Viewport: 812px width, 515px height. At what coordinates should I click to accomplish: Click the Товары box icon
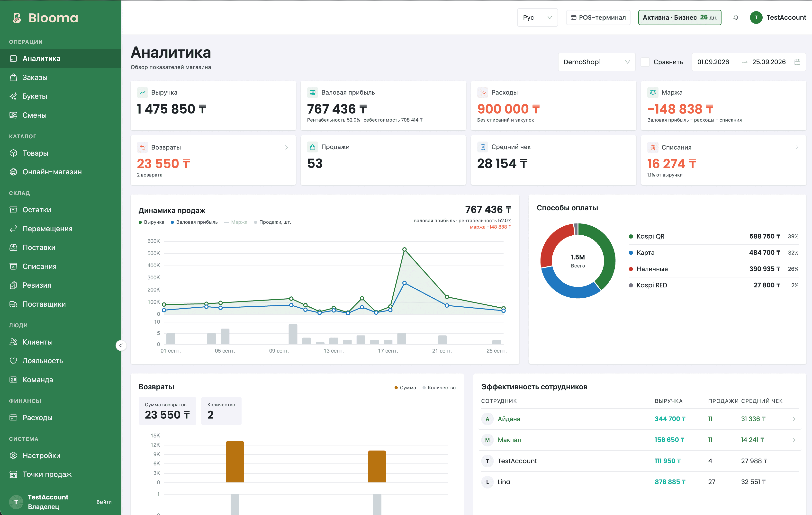tap(13, 153)
